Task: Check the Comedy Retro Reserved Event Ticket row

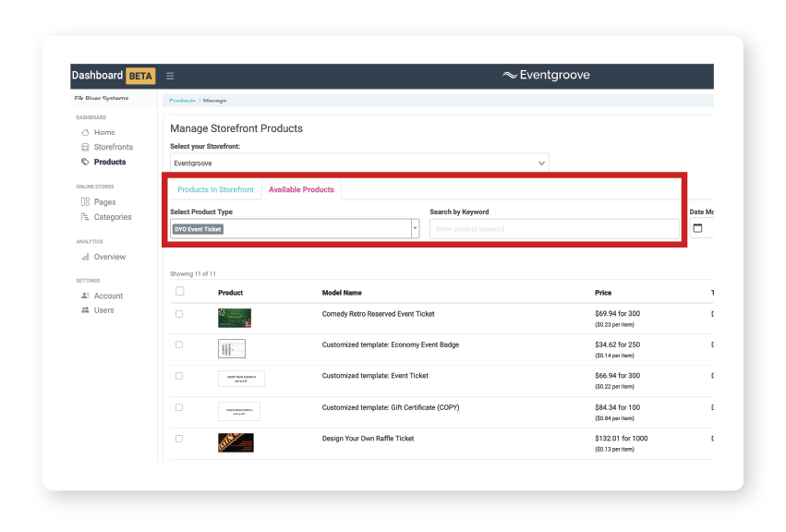Action: tap(179, 314)
